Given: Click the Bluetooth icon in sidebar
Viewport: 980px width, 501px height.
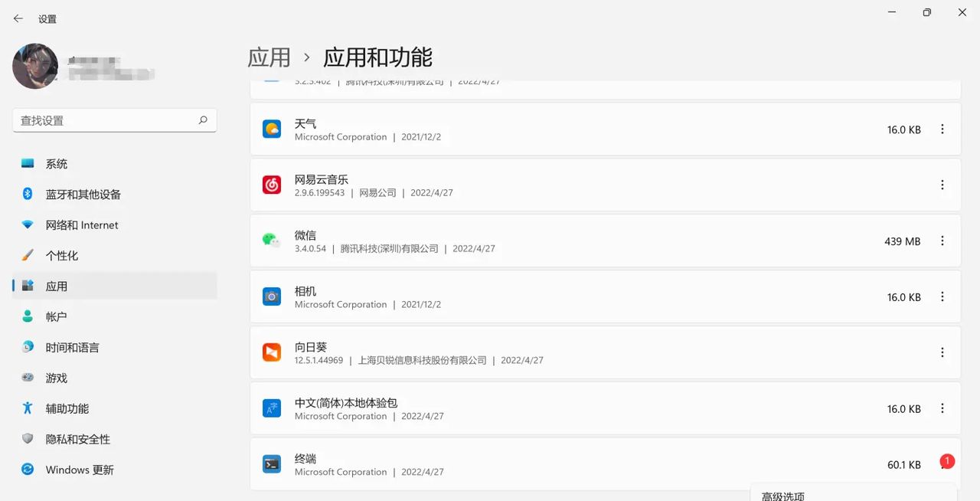Looking at the screenshot, I should [x=28, y=194].
